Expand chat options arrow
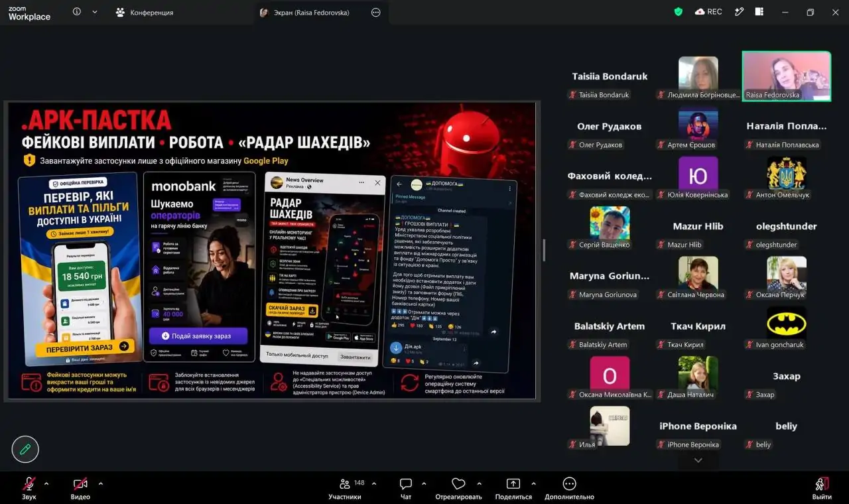This screenshot has height=504, width=849. [x=425, y=483]
